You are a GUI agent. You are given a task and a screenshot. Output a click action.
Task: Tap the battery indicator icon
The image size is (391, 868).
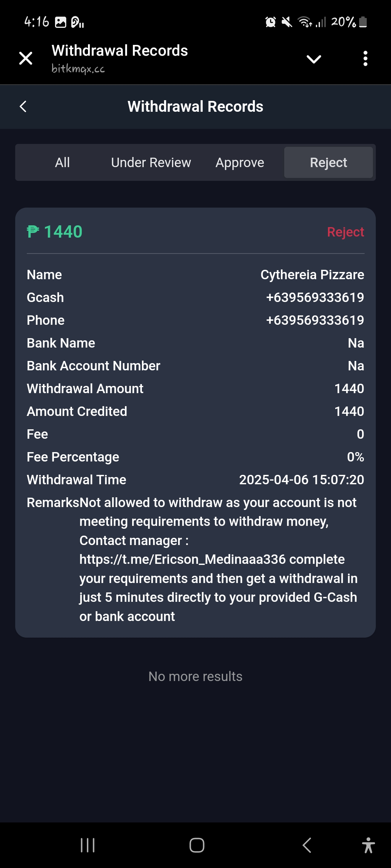point(363,22)
